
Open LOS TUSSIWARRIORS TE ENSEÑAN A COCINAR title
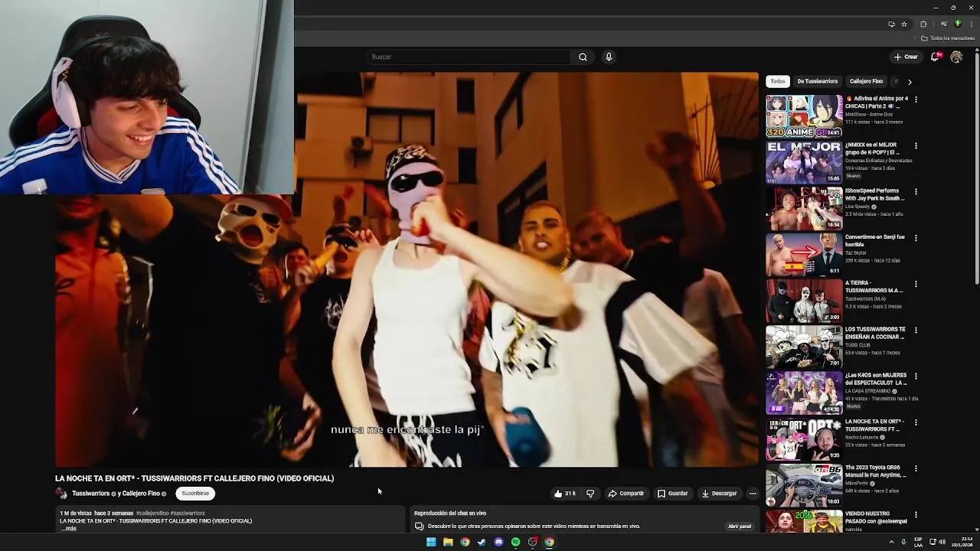(x=876, y=333)
